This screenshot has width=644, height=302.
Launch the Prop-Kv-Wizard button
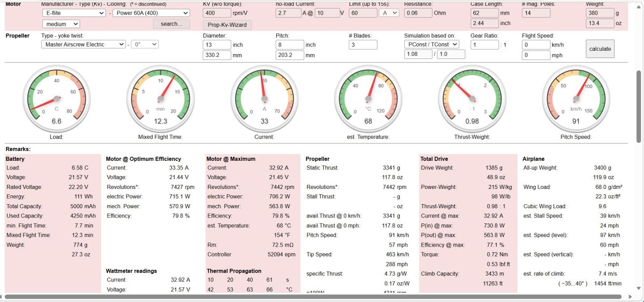[227, 25]
